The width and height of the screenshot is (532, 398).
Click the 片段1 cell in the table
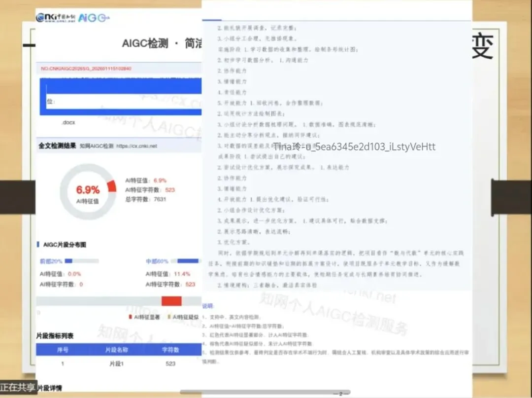(116, 363)
